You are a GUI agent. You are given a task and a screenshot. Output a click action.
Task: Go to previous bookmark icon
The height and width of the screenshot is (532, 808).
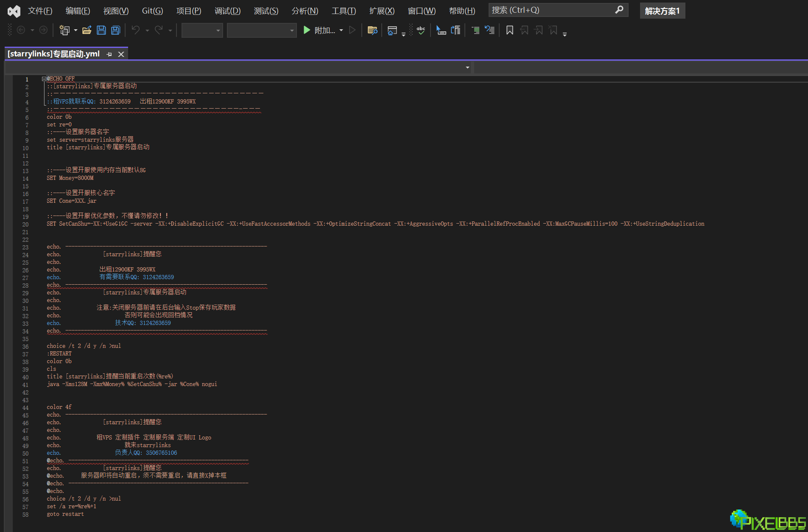coord(524,30)
